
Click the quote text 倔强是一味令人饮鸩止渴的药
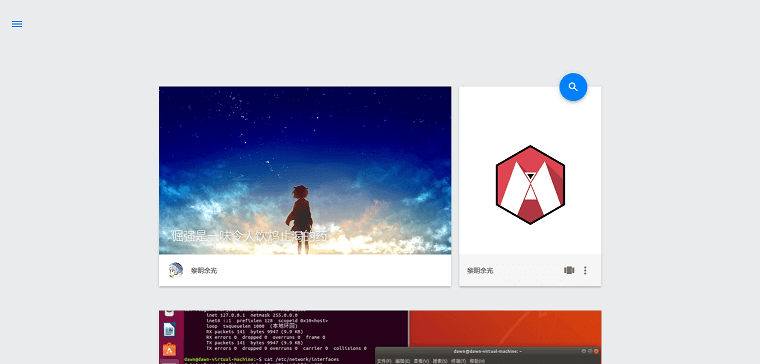(249, 237)
